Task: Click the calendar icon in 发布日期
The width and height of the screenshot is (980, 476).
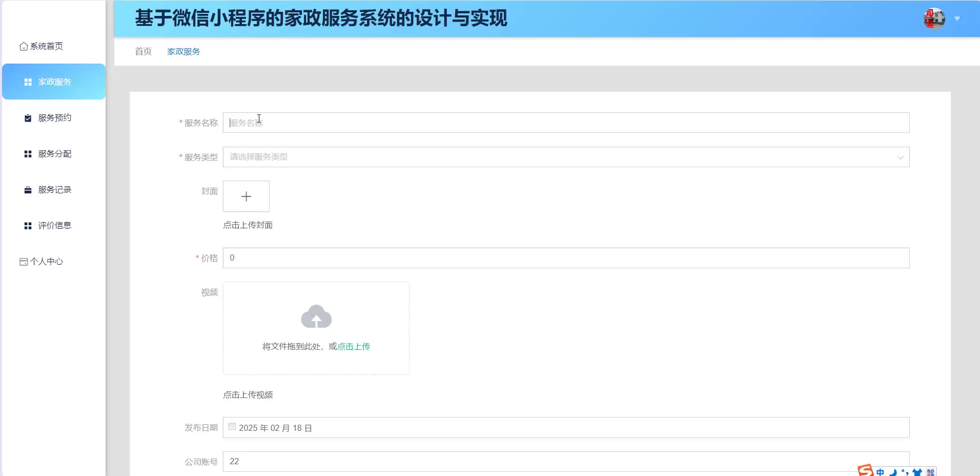Action: [232, 427]
